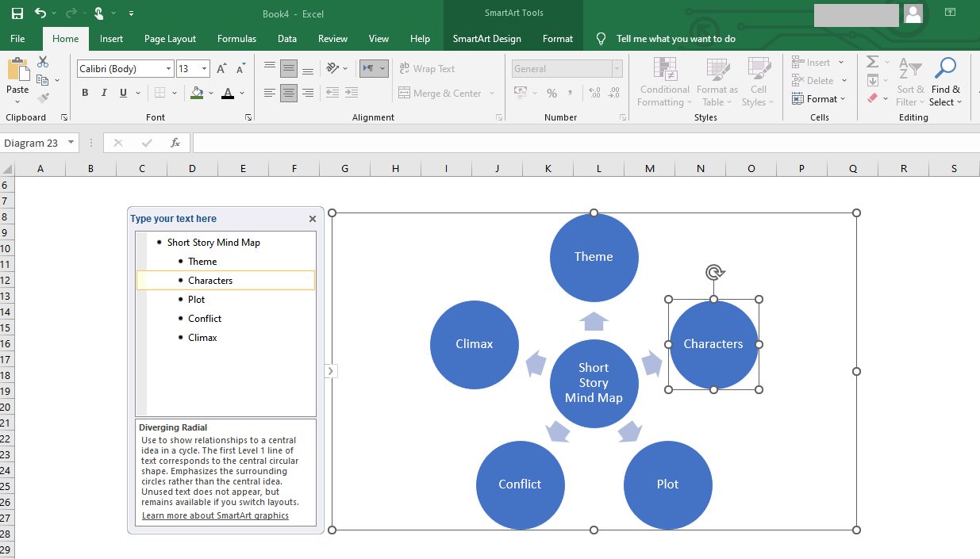This screenshot has height=559, width=980.
Task: Open the Insert ribbon tab
Action: (x=111, y=39)
